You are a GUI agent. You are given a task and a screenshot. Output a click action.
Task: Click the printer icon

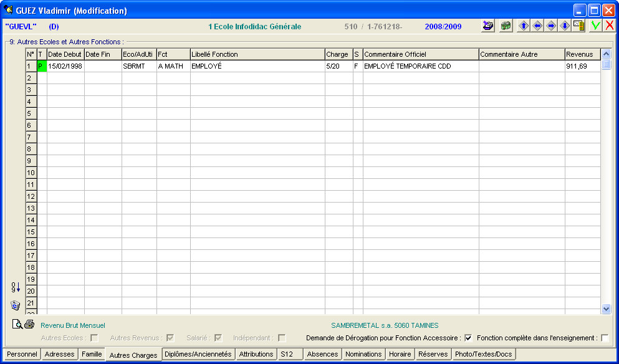pos(29,325)
